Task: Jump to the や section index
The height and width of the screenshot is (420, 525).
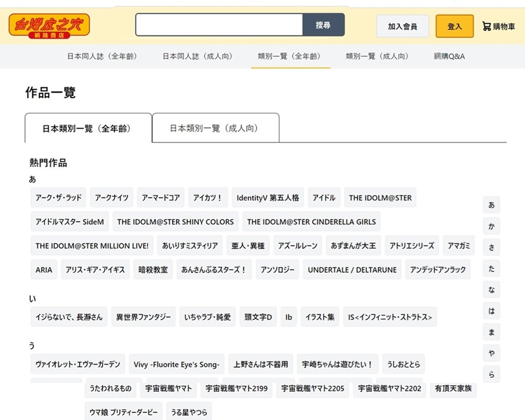Action: (x=491, y=353)
